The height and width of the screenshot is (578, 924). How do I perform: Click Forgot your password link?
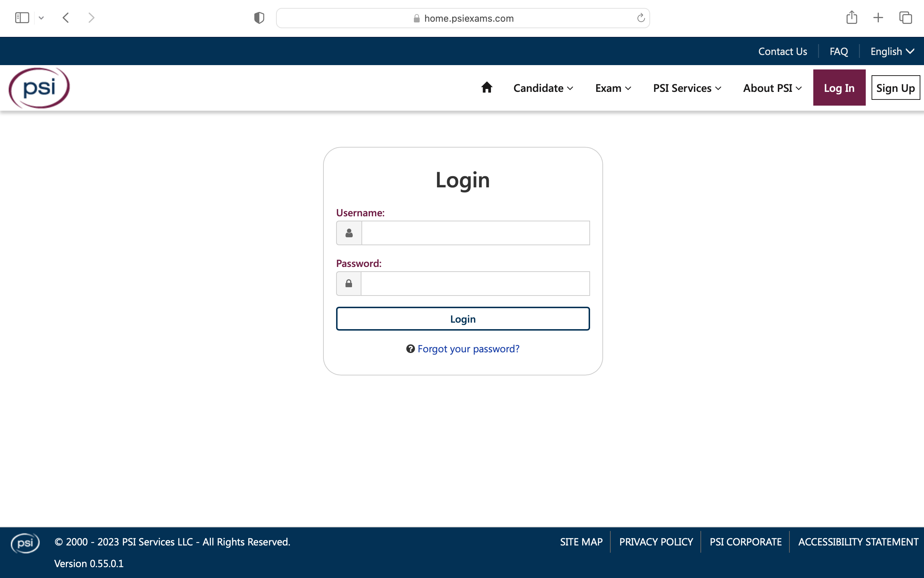click(x=468, y=349)
